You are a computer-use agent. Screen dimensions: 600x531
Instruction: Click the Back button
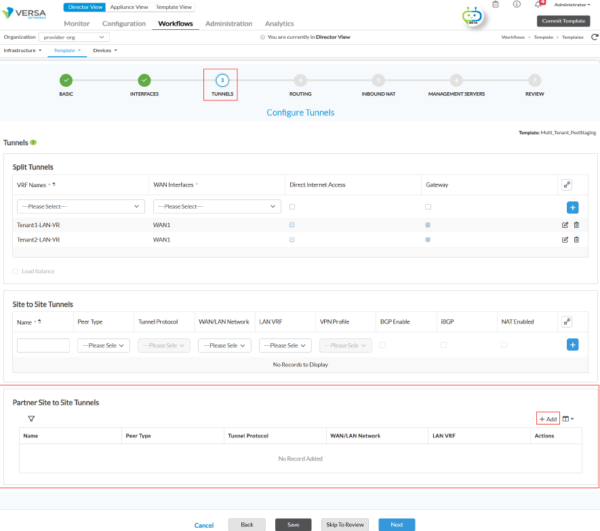coord(247,525)
